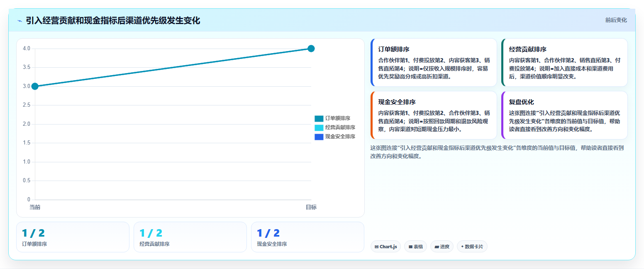The height and width of the screenshot is (269, 644).
Task: Click the 进度 tag chip
Action: [x=442, y=247]
